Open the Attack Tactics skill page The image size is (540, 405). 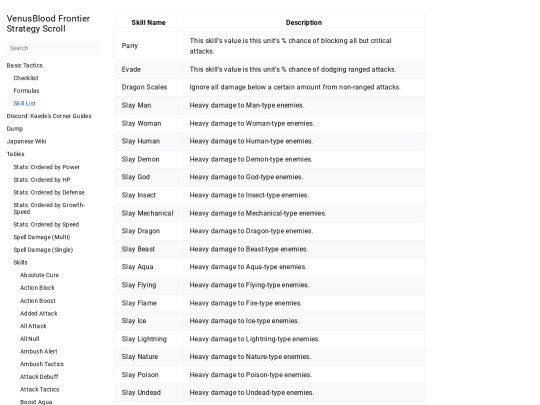tap(40, 390)
